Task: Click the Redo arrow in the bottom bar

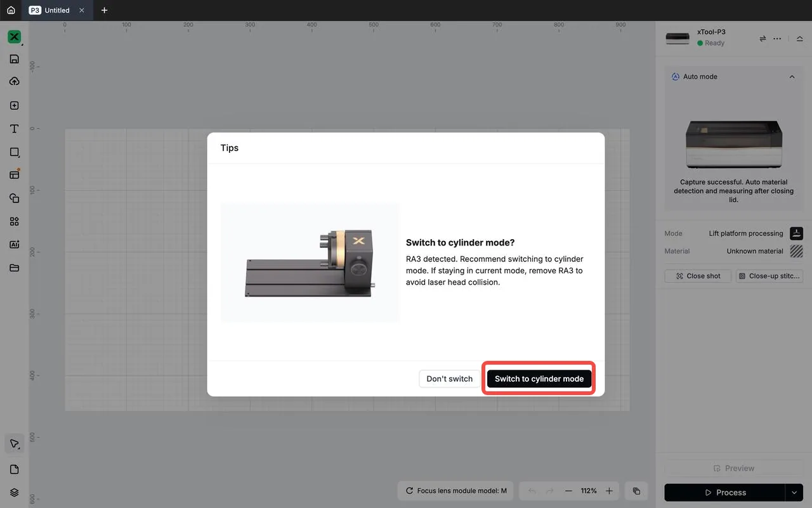Action: pyautogui.click(x=549, y=491)
